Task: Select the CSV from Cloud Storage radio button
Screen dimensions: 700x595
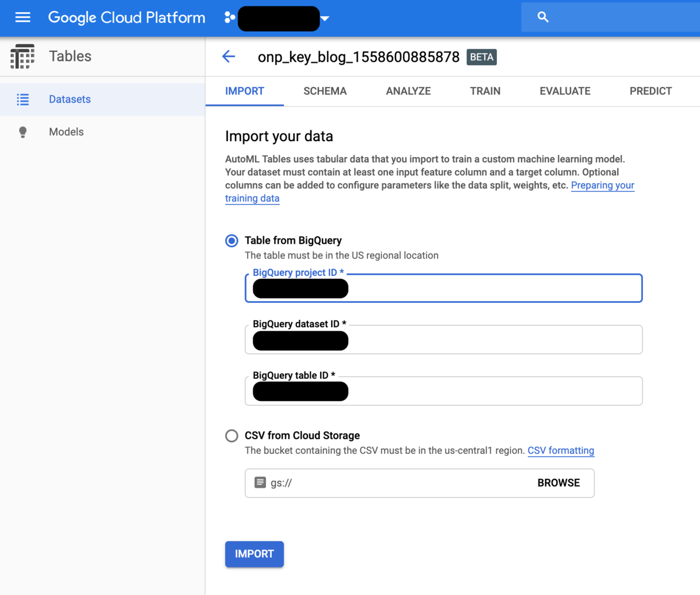Action: coord(232,436)
